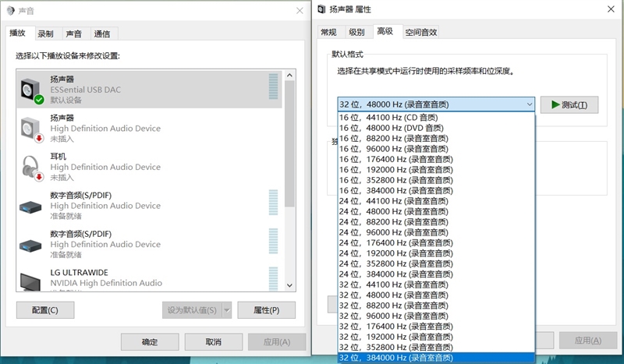This screenshot has width=624, height=364.
Task: Click the 配置(C) button
Action: [x=45, y=310]
